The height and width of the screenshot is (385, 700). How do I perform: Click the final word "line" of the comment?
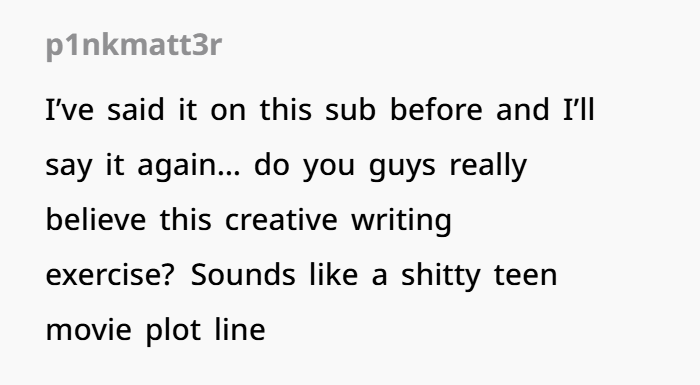(x=240, y=329)
